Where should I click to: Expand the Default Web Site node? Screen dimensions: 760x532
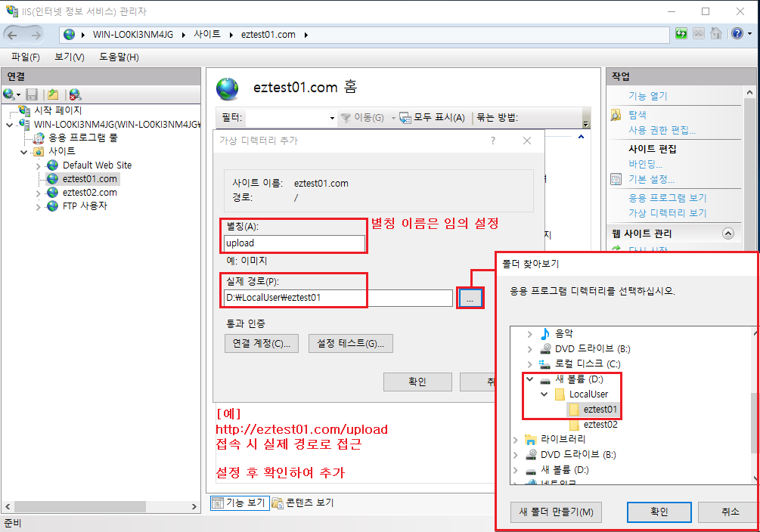(39, 165)
